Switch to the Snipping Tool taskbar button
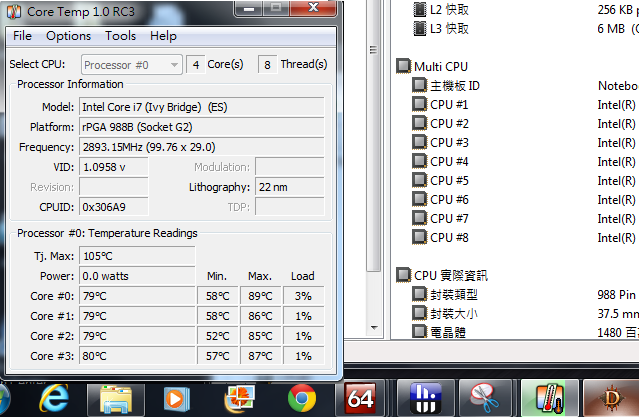Screen dimensions: 639x417 (485, 399)
